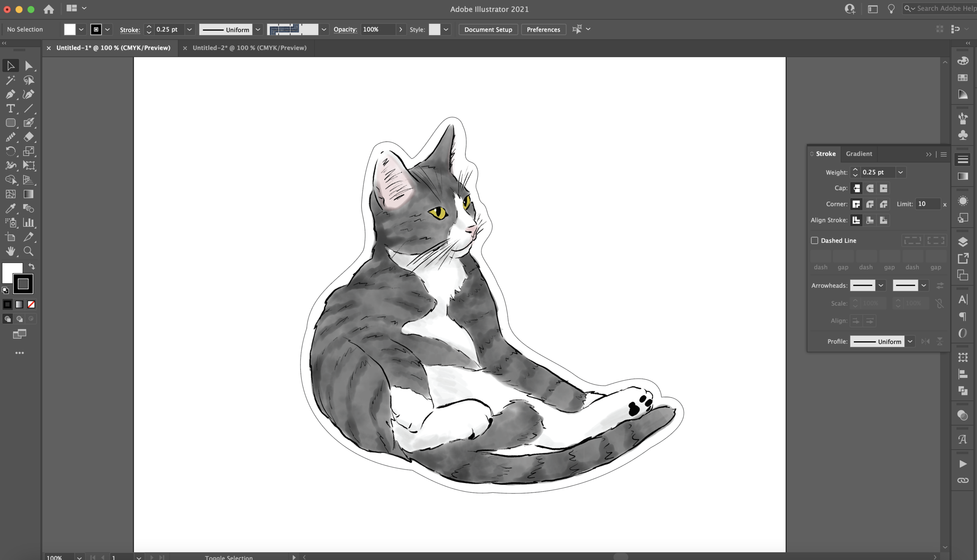Open the stroke Weight dropdown
Image resolution: width=977 pixels, height=560 pixels.
[900, 172]
